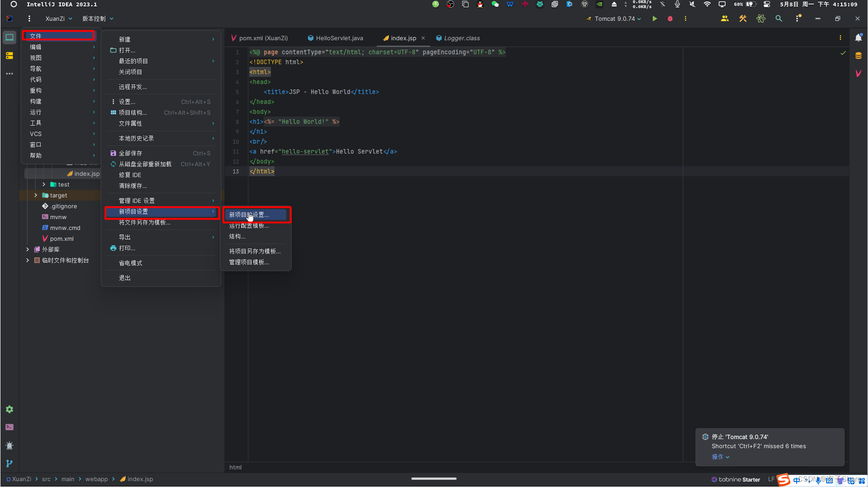
Task: Click the microphone icon in system bar
Action: (677, 4)
